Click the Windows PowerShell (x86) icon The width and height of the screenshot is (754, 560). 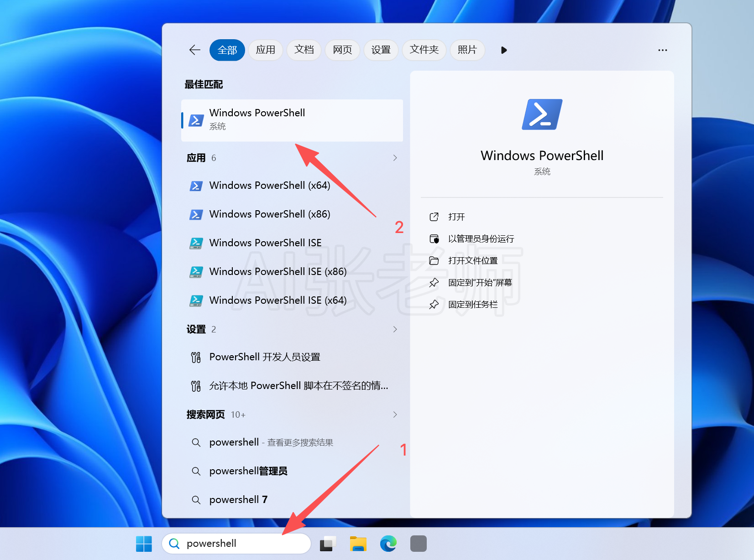click(196, 215)
